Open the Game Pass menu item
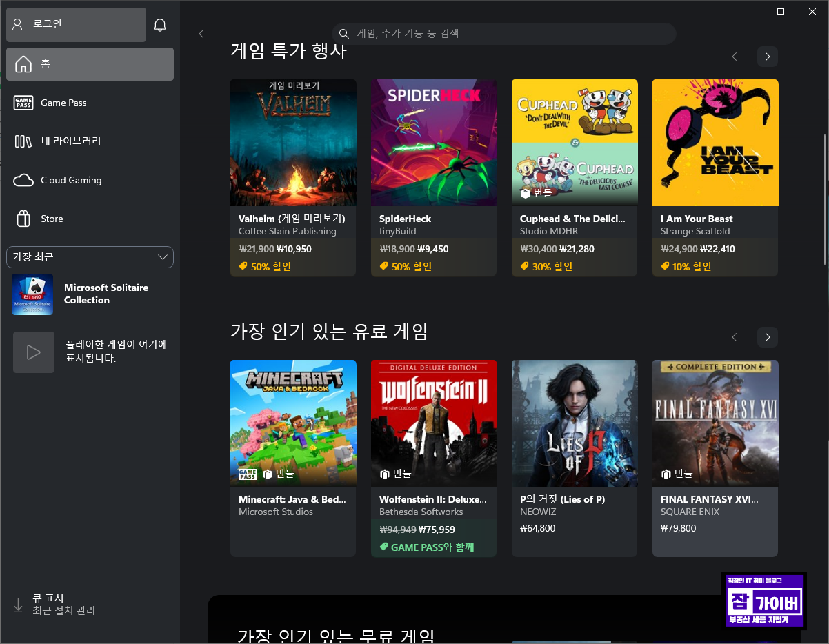The height and width of the screenshot is (644, 829). (90, 103)
